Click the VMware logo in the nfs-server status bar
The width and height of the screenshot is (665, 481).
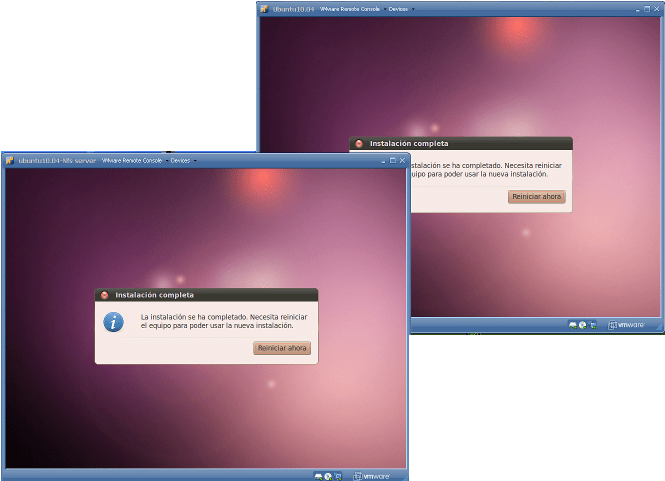[372, 476]
